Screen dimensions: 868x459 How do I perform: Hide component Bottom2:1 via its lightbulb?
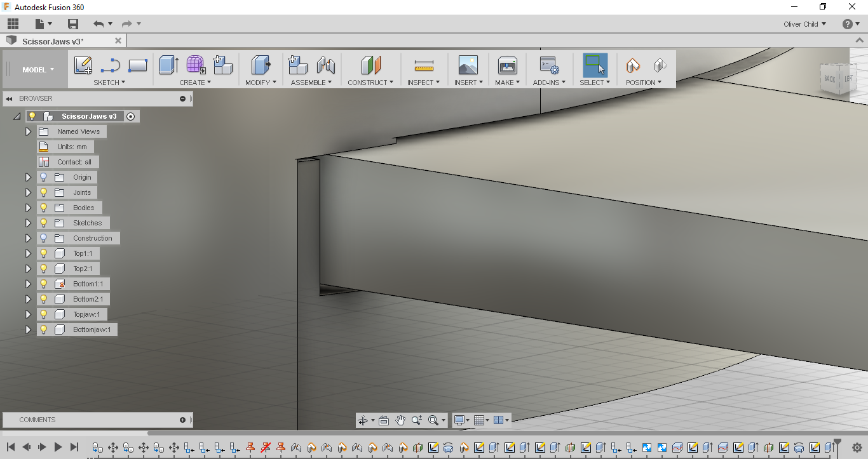[x=44, y=299]
